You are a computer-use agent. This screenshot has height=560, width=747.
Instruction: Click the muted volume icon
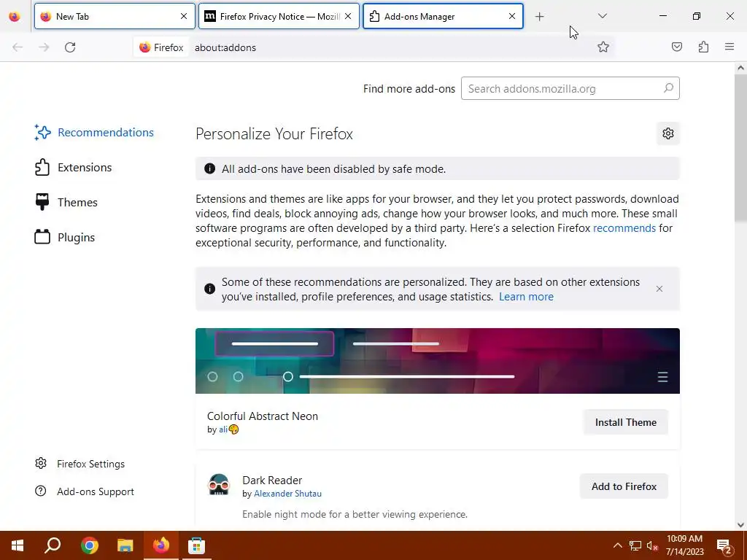coord(652,545)
